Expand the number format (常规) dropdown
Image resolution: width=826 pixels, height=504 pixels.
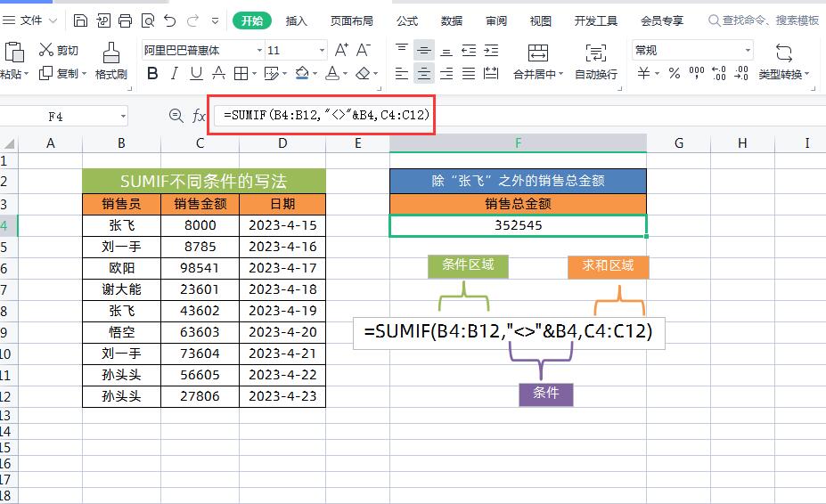coord(748,50)
